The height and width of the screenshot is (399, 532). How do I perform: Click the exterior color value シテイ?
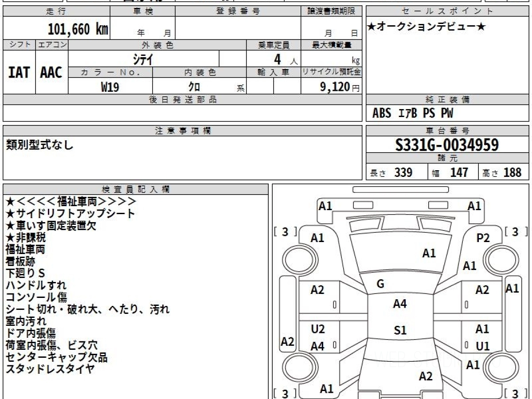pos(143,59)
